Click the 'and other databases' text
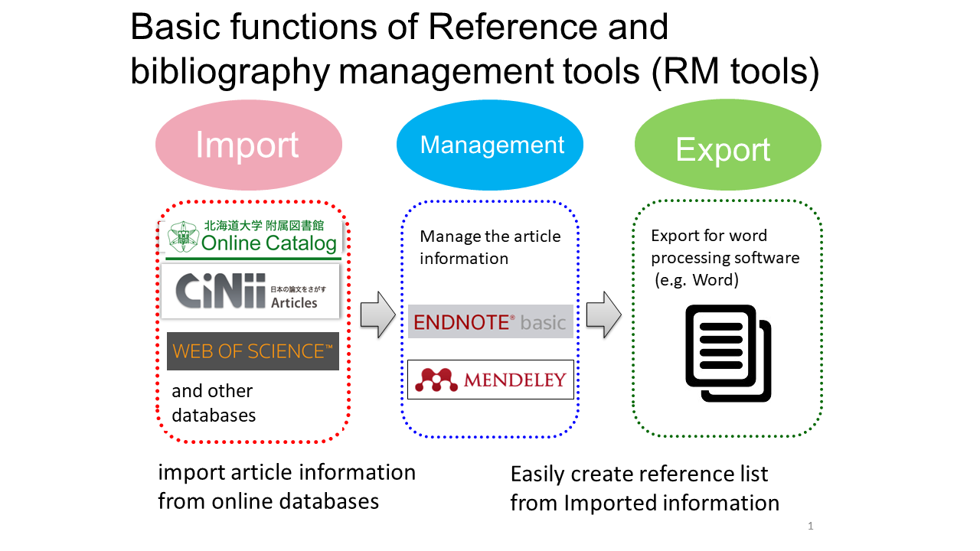Image resolution: width=980 pixels, height=551 pixels. [214, 403]
